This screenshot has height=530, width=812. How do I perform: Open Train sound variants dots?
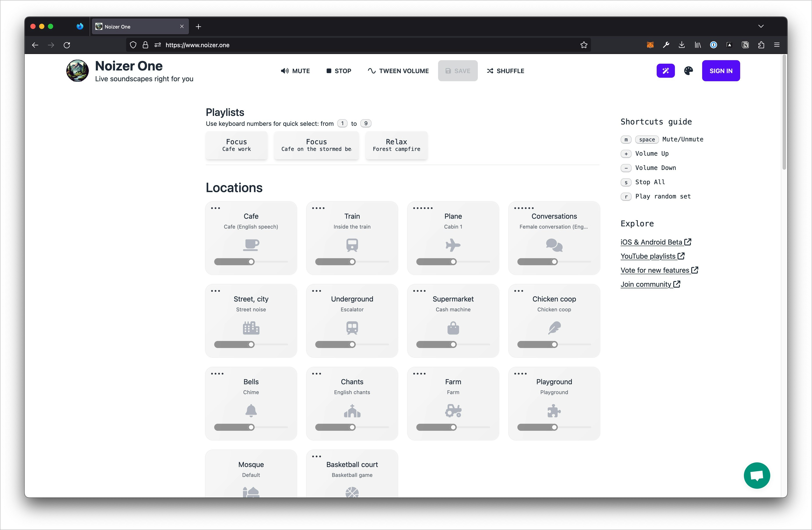318,208
